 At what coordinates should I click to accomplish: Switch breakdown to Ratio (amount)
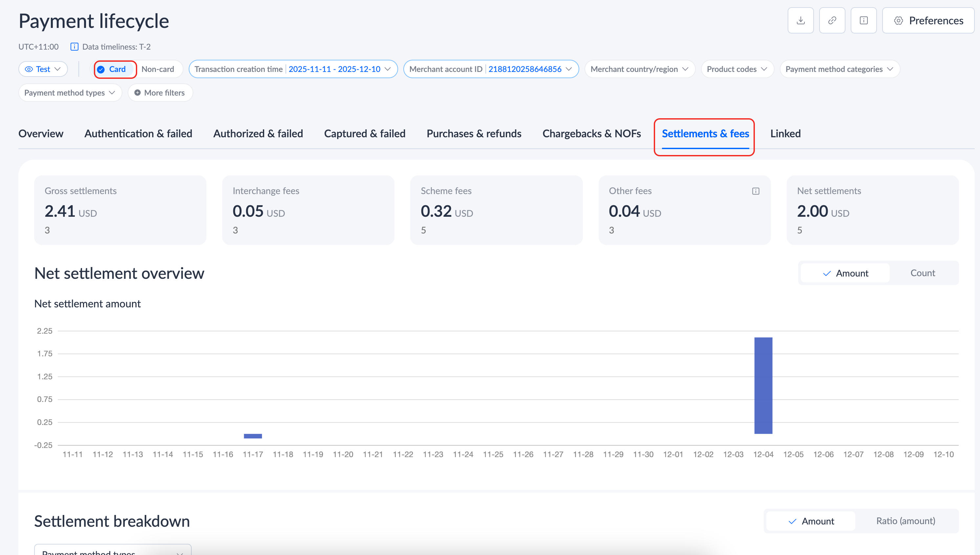point(905,521)
